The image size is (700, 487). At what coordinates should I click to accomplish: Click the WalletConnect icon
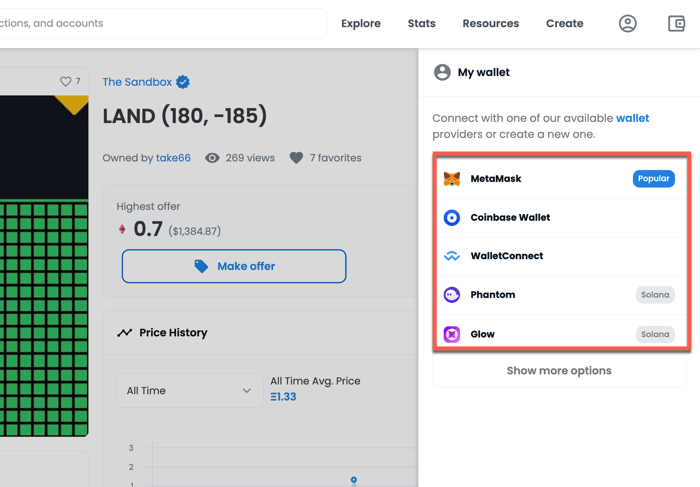[452, 256]
